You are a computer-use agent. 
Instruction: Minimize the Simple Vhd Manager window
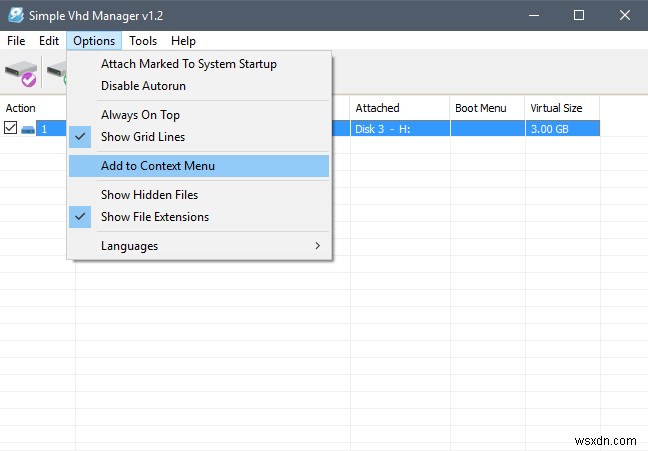click(532, 15)
